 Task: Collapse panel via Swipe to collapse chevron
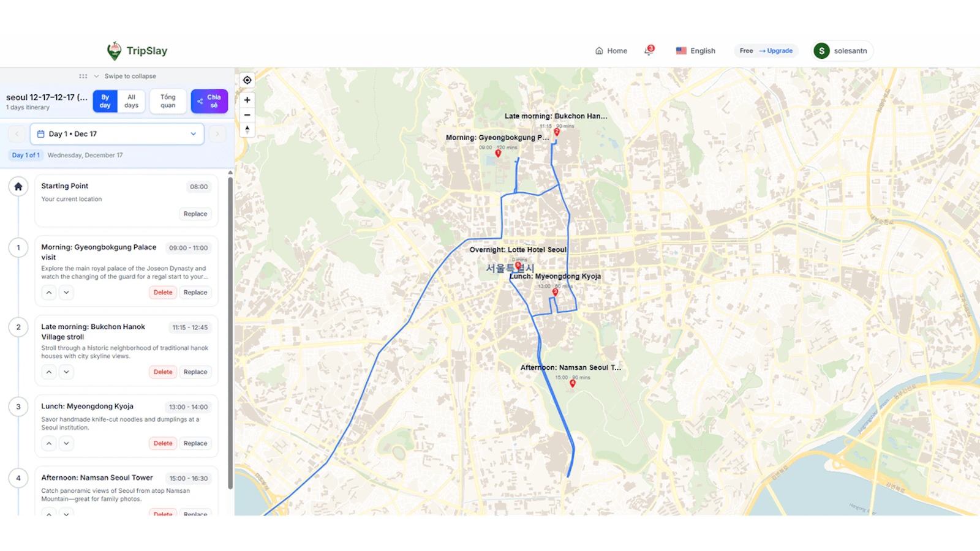click(96, 77)
